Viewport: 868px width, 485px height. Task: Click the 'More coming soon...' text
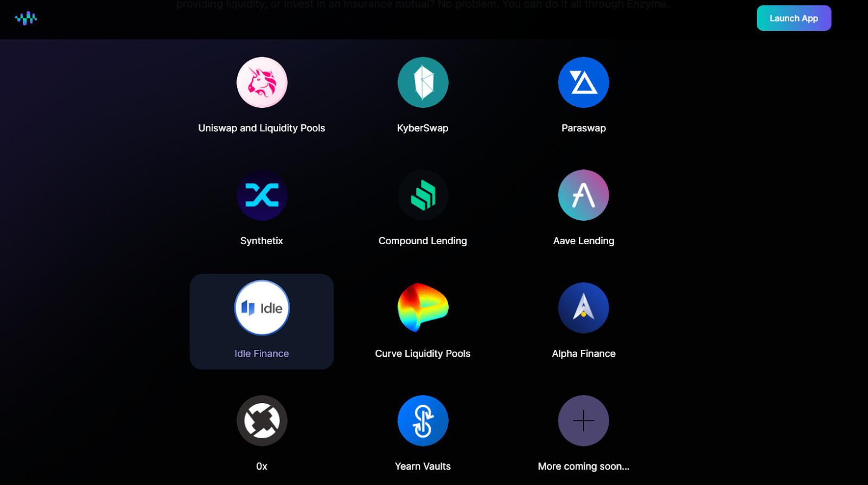click(x=584, y=467)
